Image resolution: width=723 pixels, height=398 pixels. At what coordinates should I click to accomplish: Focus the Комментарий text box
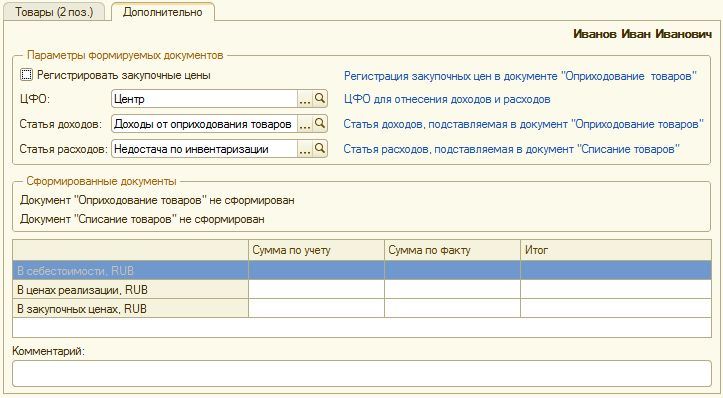362,373
